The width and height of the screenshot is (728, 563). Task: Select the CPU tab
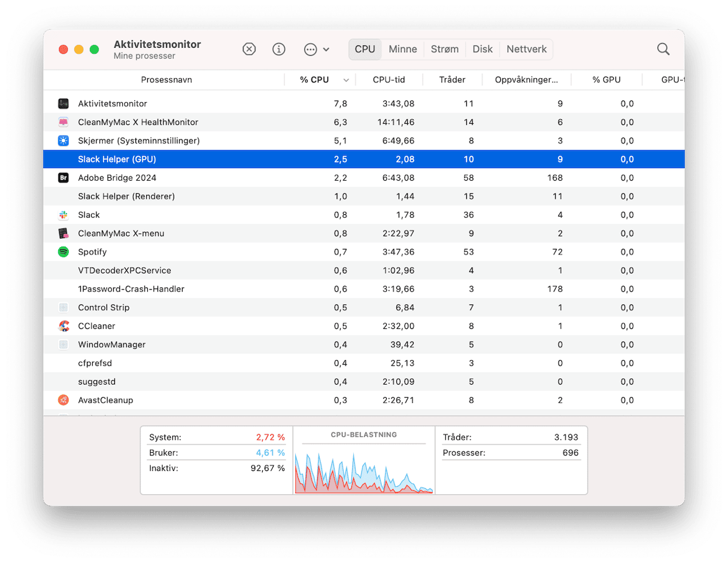tap(365, 49)
